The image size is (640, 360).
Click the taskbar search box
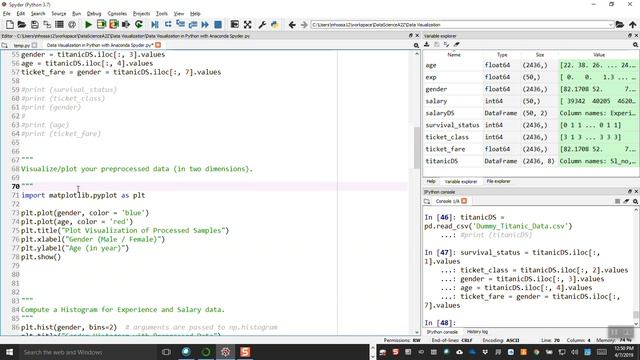click(88, 352)
